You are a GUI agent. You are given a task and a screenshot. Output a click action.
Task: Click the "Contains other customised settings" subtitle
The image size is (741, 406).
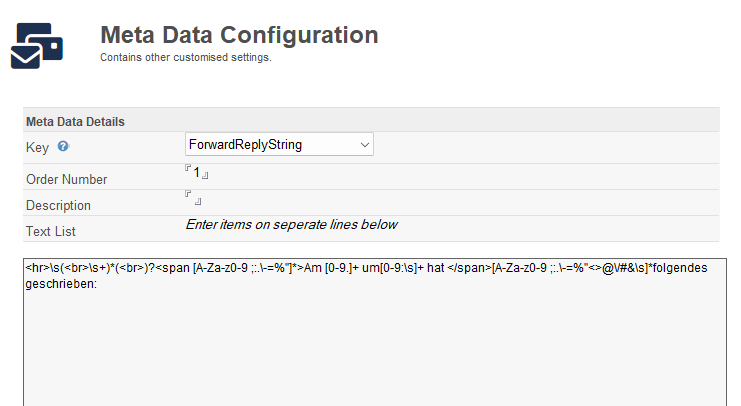point(186,58)
